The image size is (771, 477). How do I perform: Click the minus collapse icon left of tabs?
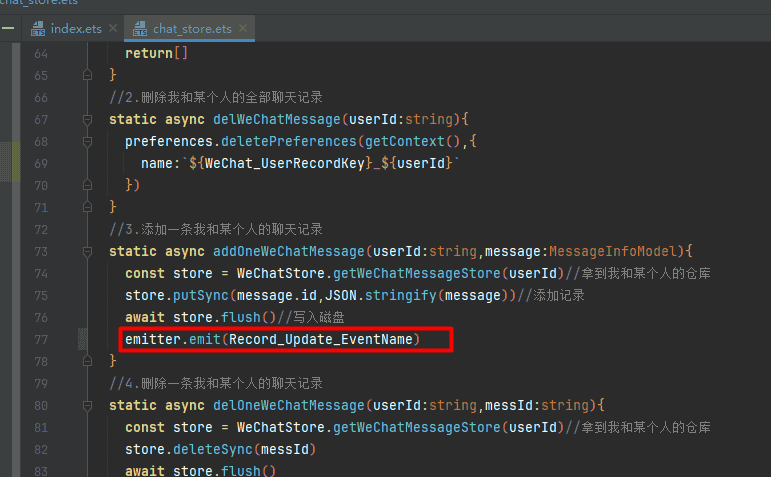click(x=8, y=28)
